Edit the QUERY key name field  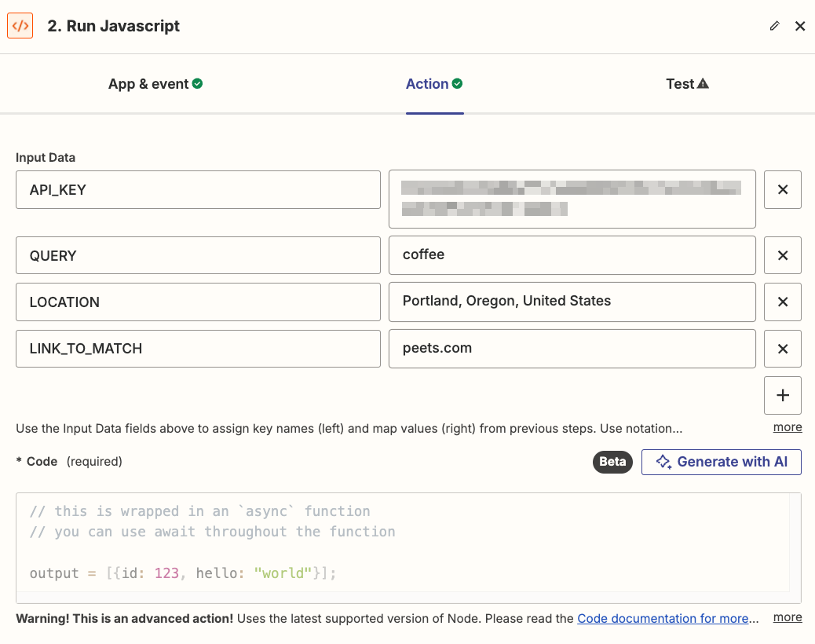click(x=198, y=255)
